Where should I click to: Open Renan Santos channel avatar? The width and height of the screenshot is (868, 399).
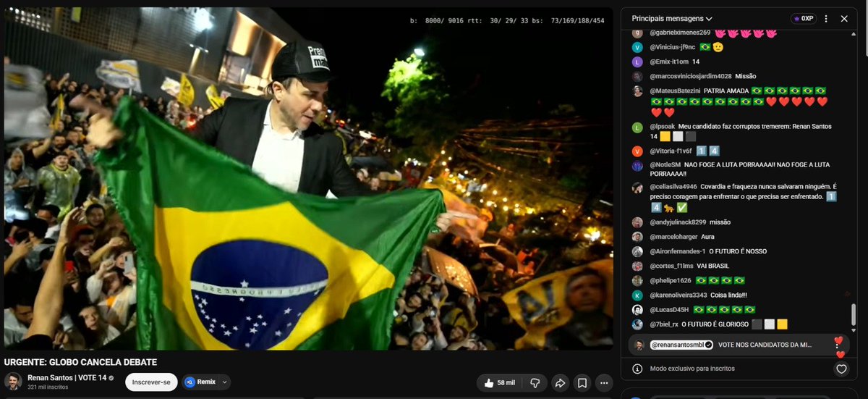[x=13, y=381]
